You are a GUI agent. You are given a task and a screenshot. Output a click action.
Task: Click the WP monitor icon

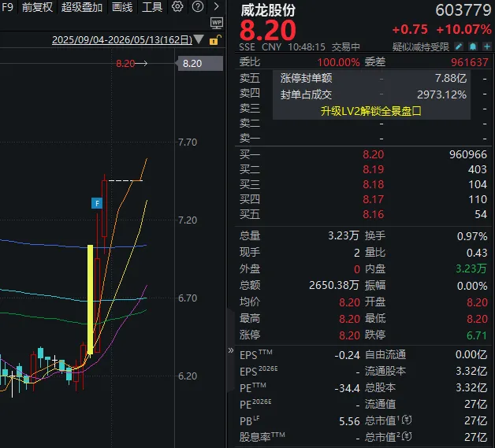click(217, 23)
